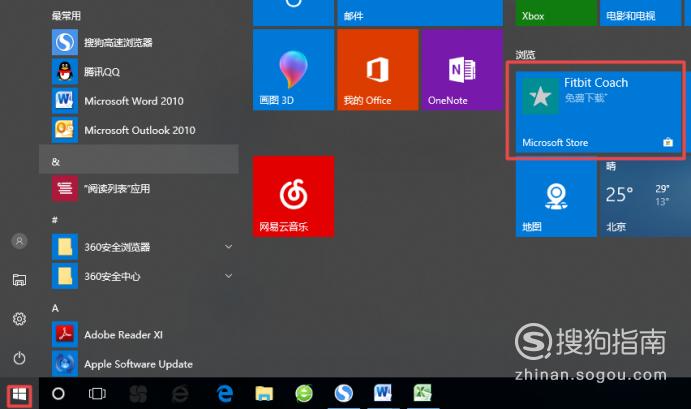Click the Windows Start button
Viewport: 691px width, 409px height.
click(x=19, y=394)
